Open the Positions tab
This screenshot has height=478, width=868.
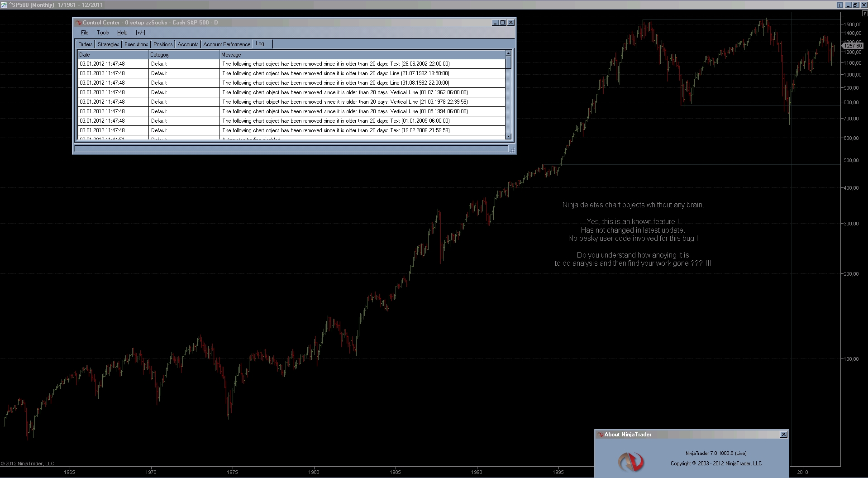click(x=163, y=44)
